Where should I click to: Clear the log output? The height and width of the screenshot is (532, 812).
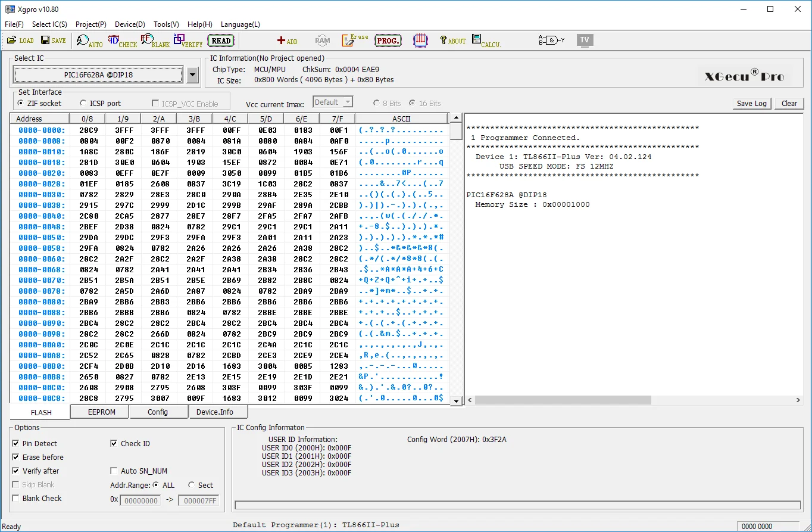(789, 103)
